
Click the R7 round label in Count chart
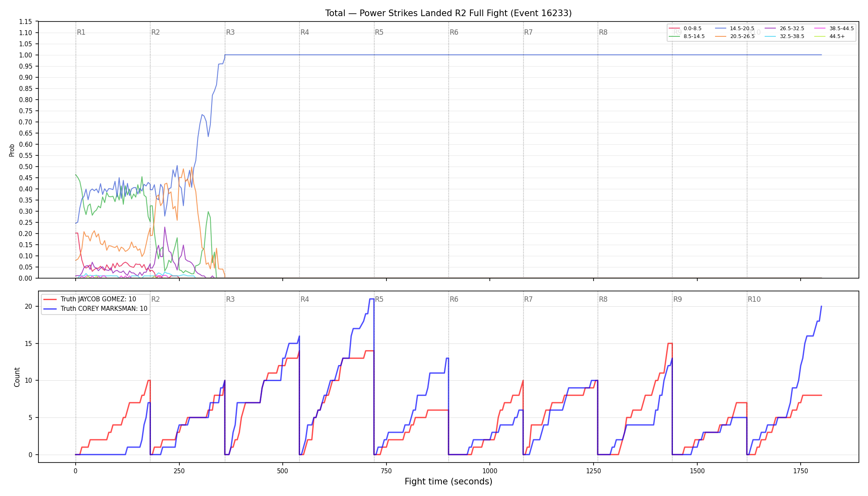(528, 299)
